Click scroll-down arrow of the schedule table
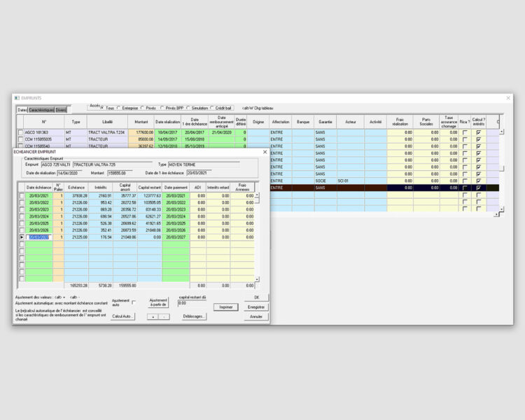Viewport: 525px width, 420px height. (256, 279)
